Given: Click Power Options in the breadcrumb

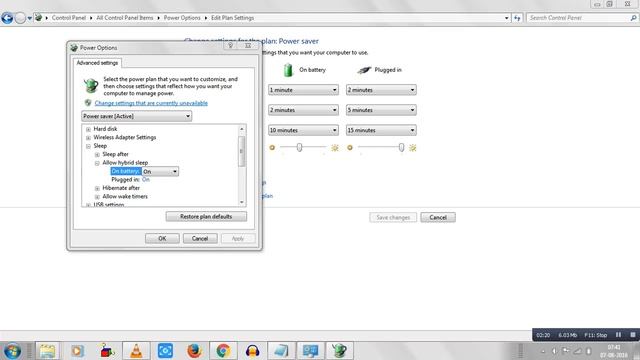Looking at the screenshot, I should (182, 18).
